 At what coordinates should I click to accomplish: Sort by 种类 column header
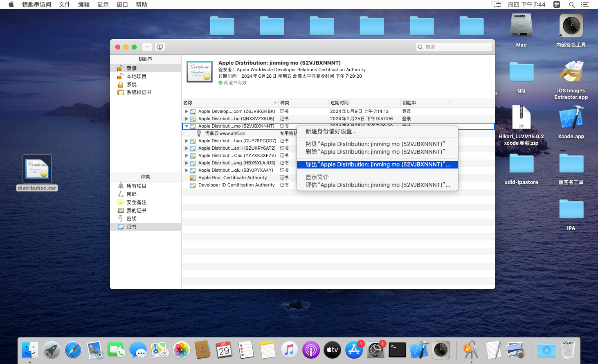tap(303, 103)
